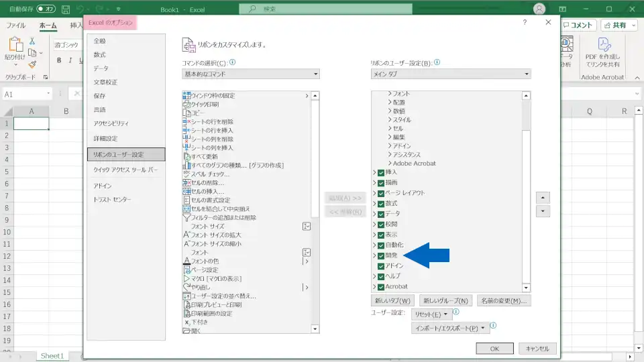Select the filter funnel icon (フィルターの追加または削除)
The image size is (644, 362).
[x=187, y=218]
